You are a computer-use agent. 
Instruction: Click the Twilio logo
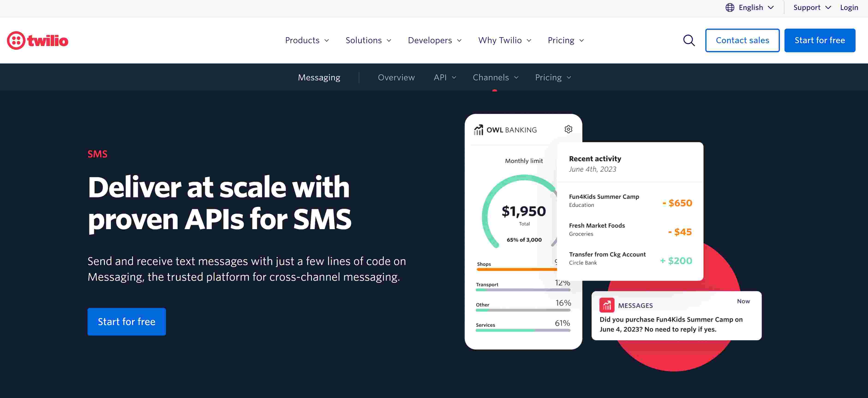coord(37,40)
